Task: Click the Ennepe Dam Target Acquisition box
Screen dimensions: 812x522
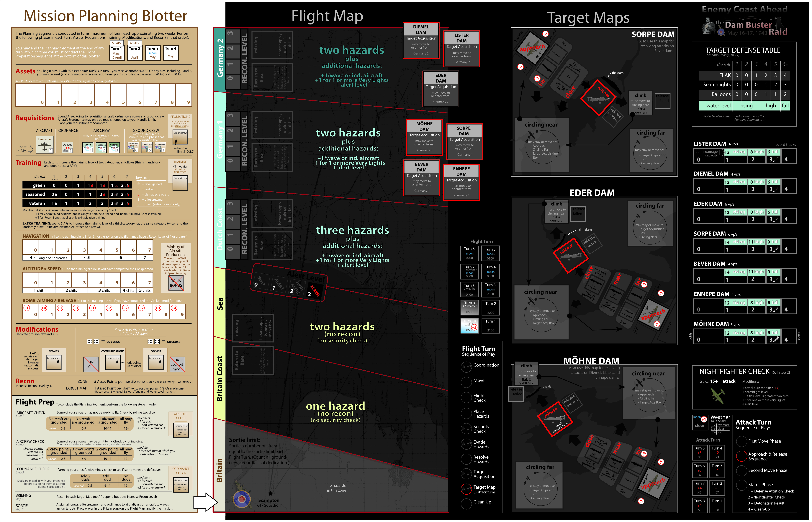Action: pyautogui.click(x=461, y=182)
